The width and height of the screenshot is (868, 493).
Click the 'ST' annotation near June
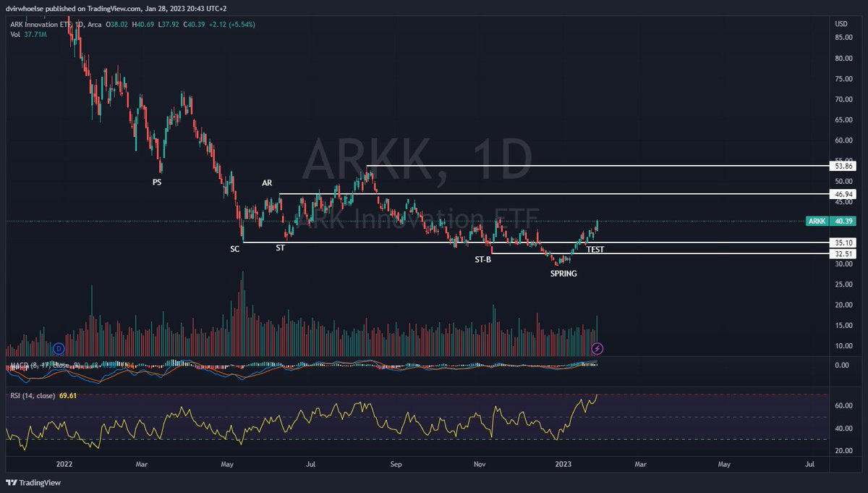[280, 248]
